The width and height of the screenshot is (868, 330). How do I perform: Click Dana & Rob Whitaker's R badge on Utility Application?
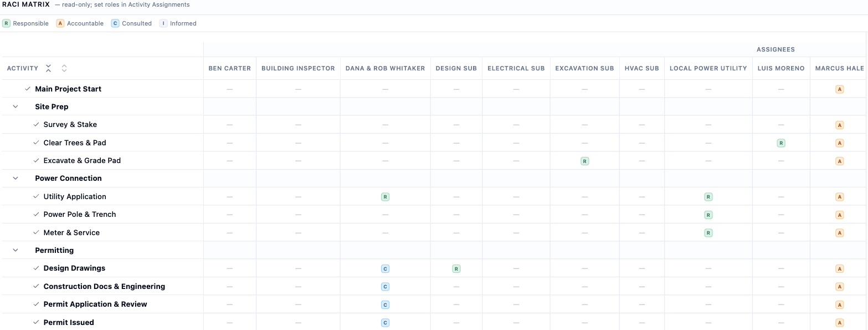385,197
